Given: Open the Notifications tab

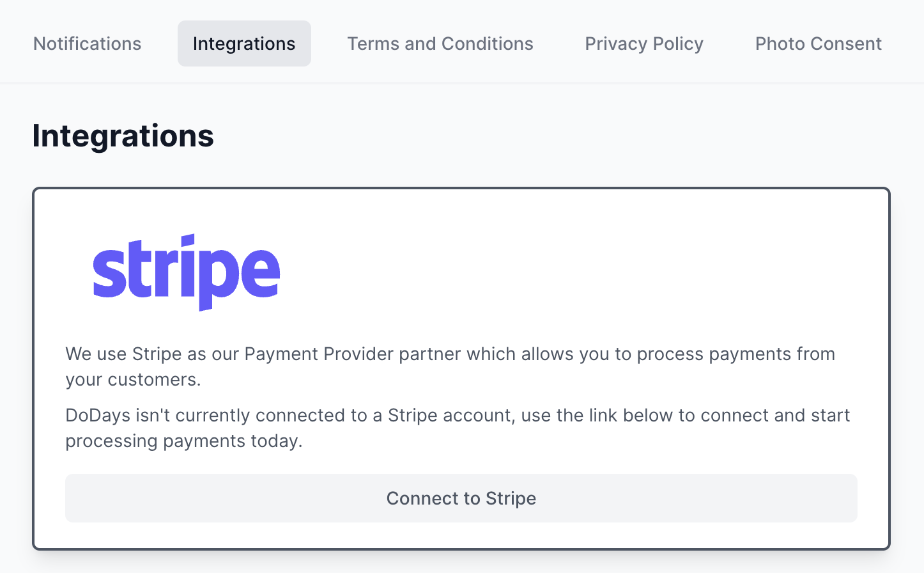Looking at the screenshot, I should coord(87,43).
